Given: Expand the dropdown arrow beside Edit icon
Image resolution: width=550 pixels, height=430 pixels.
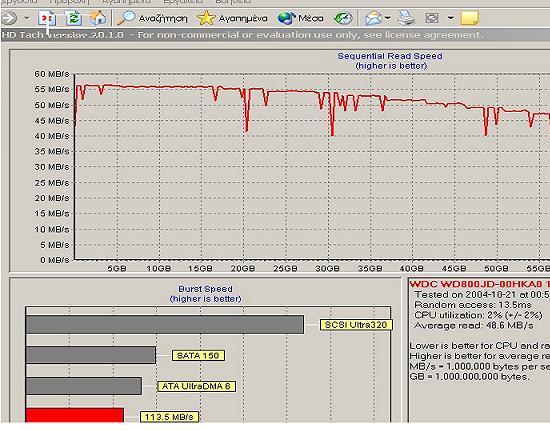Looking at the screenshot, I should [451, 18].
